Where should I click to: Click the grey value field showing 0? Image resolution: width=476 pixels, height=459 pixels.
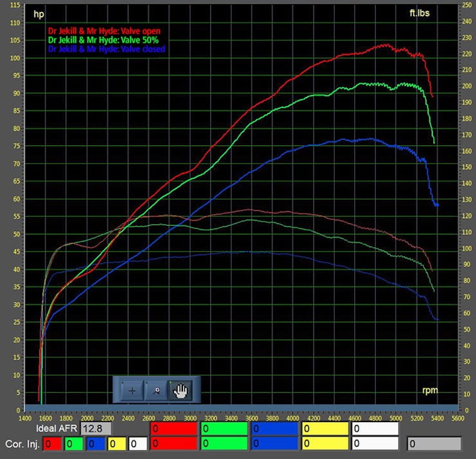[x=434, y=444]
